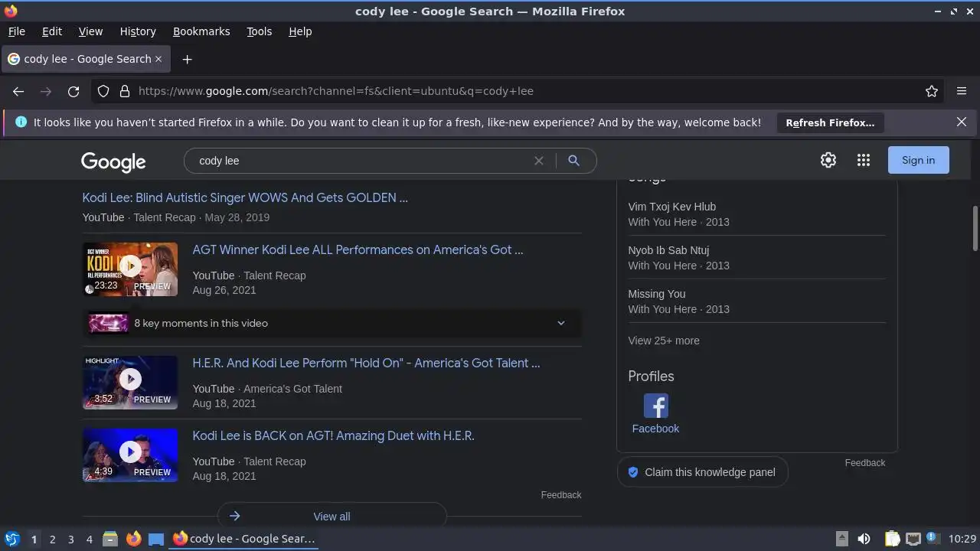Open a new tab with the plus button
This screenshot has height=551, width=980.
(187, 59)
